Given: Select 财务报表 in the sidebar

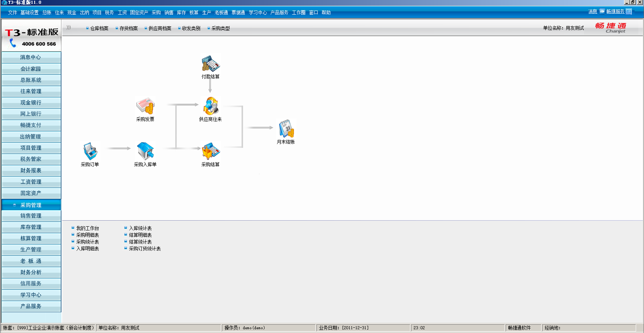Looking at the screenshot, I should click(31, 170).
